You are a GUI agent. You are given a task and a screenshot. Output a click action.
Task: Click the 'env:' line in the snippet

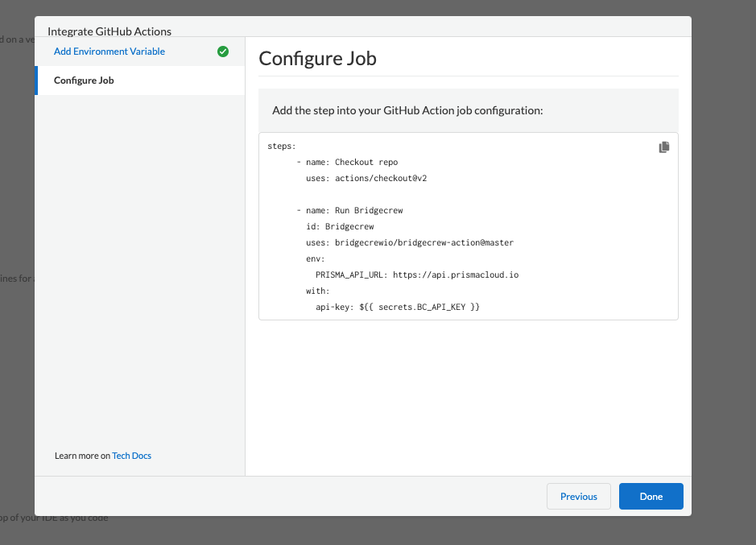(315, 258)
